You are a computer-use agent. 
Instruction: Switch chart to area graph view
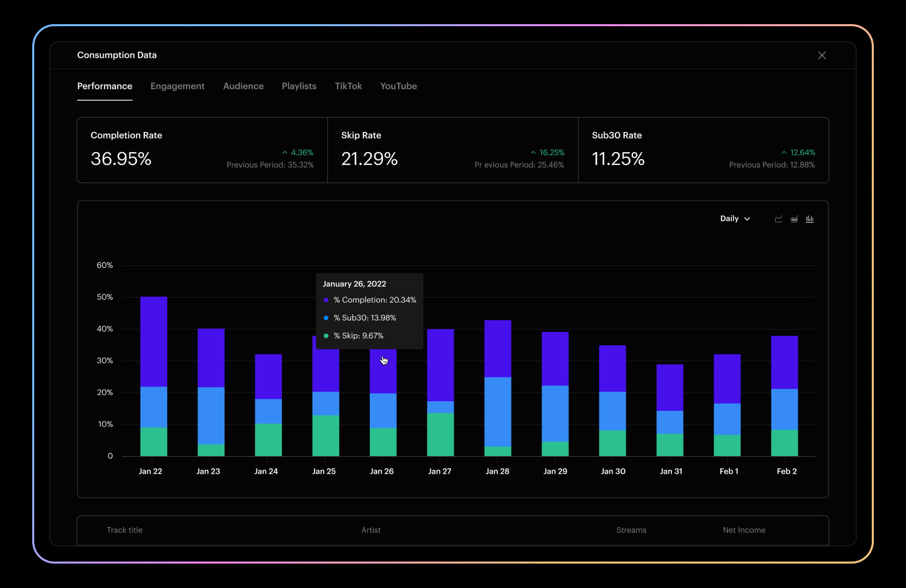tap(794, 219)
